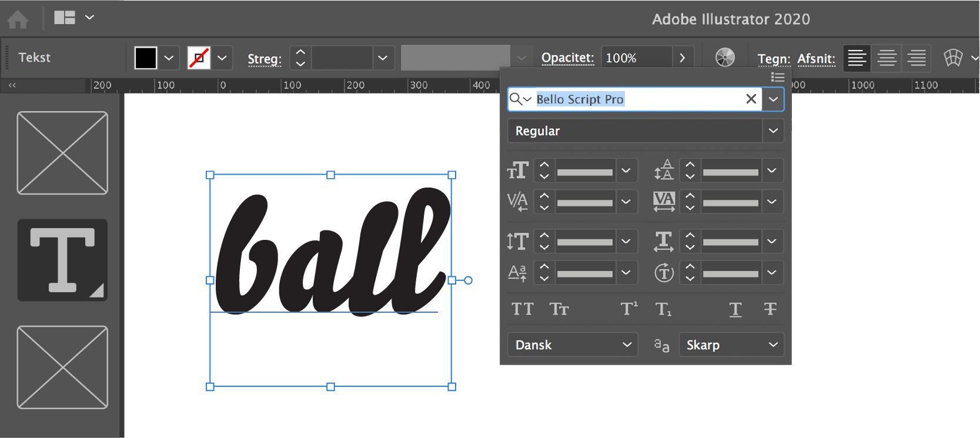This screenshot has width=980, height=438.
Task: Toggle Underline text button
Action: [735, 309]
